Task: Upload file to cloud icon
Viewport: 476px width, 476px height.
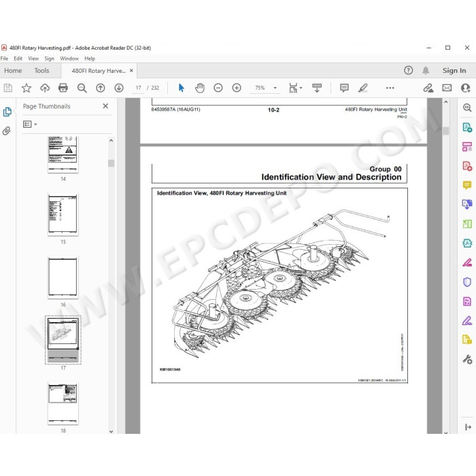Action: tap(45, 88)
